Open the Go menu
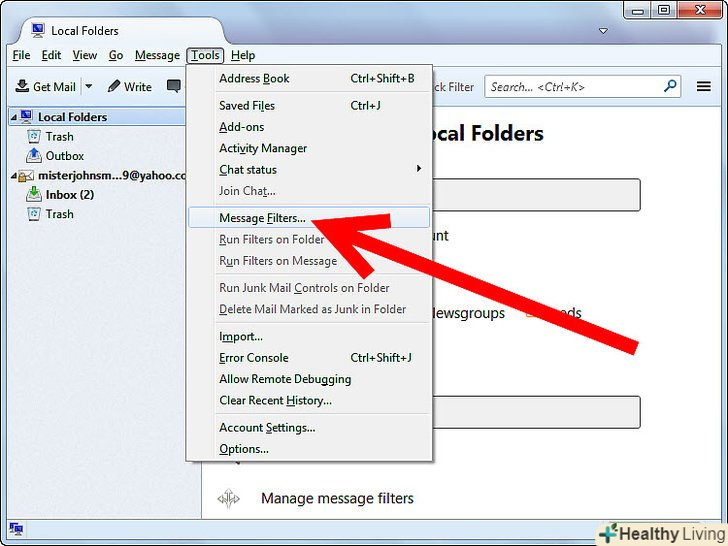The image size is (728, 546). [x=116, y=55]
